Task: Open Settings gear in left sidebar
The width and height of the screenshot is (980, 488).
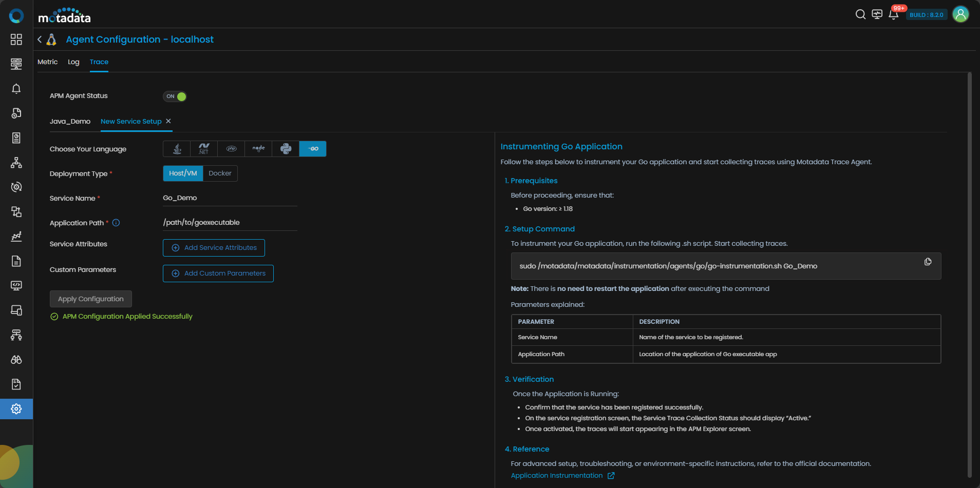Action: pos(16,409)
